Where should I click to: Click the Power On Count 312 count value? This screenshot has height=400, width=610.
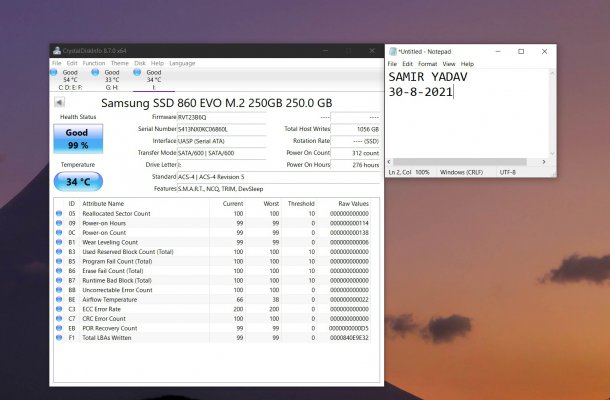[x=355, y=153]
